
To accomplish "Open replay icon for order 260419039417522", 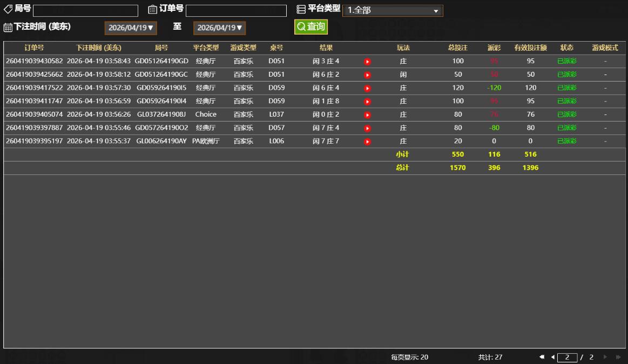I will tap(367, 88).
